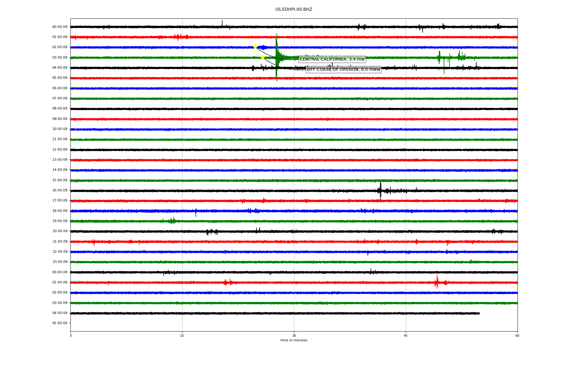Click the red spike near minute 49 on second 01:00:08 trace

[x=437, y=282]
